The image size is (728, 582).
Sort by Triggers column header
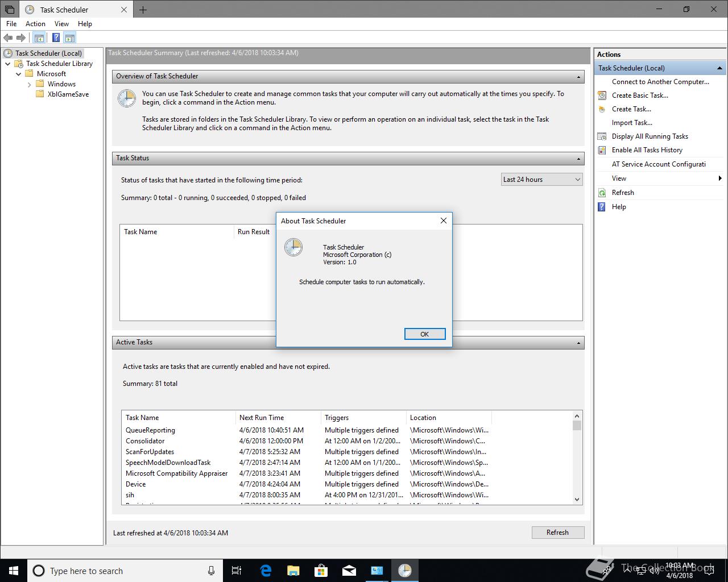tap(363, 418)
